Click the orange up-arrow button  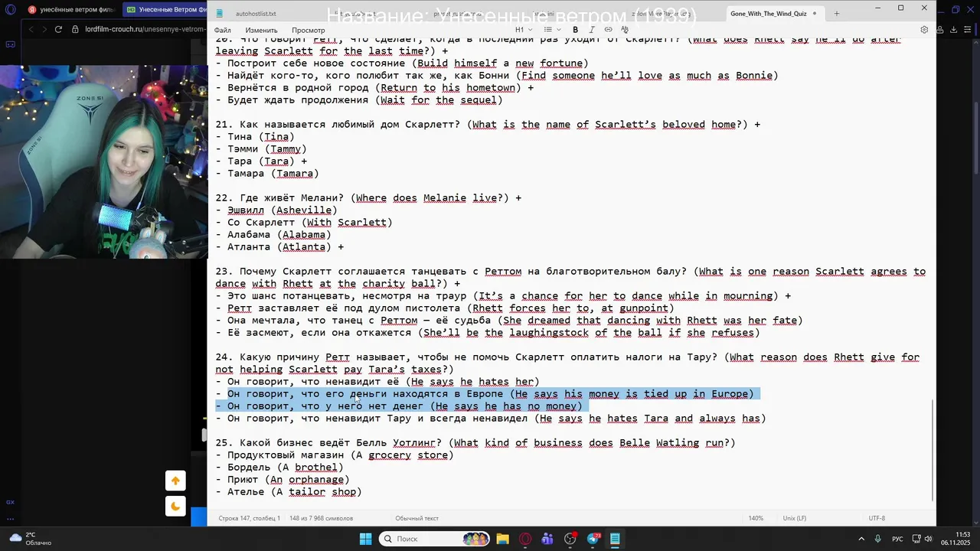coord(175,481)
